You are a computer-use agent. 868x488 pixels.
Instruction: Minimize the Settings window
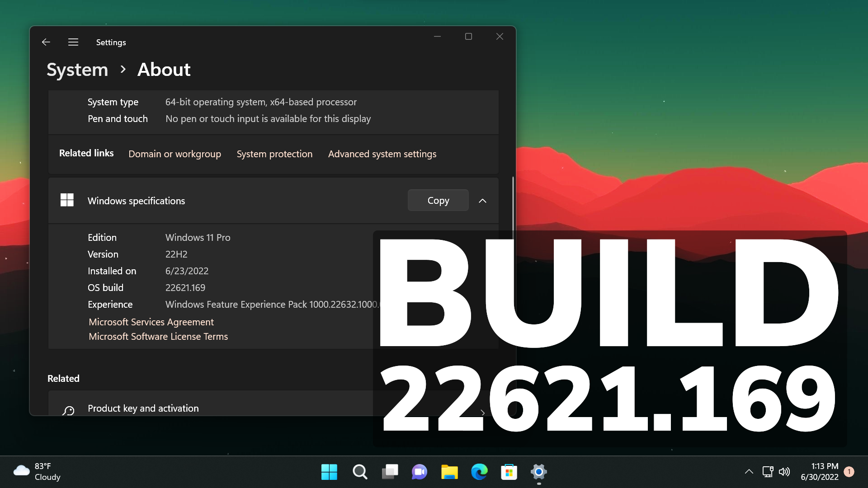437,37
